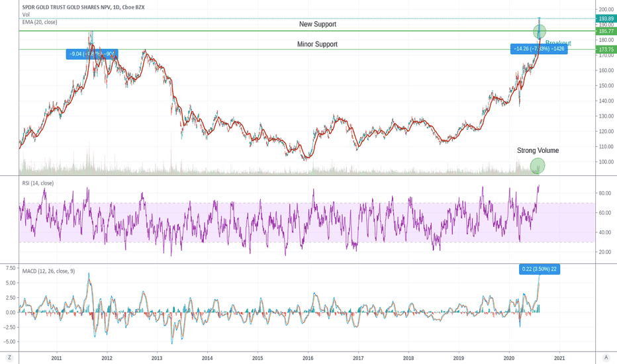Select the 'New Support' annotation label
Viewport: 617px width, 364px height.
[318, 24]
